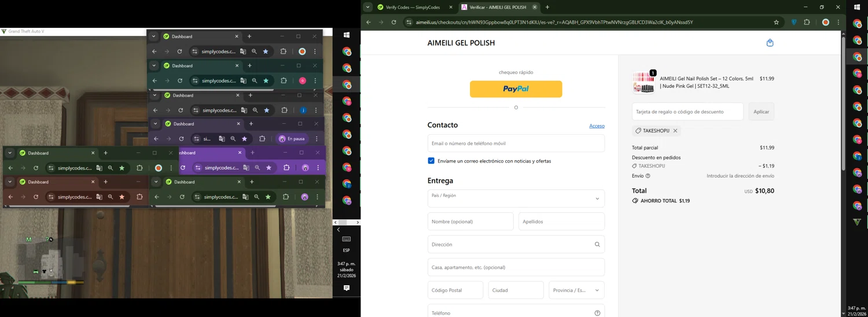This screenshot has width=868, height=317.
Task: Open a new tab in bright purple window
Action: [252, 153]
